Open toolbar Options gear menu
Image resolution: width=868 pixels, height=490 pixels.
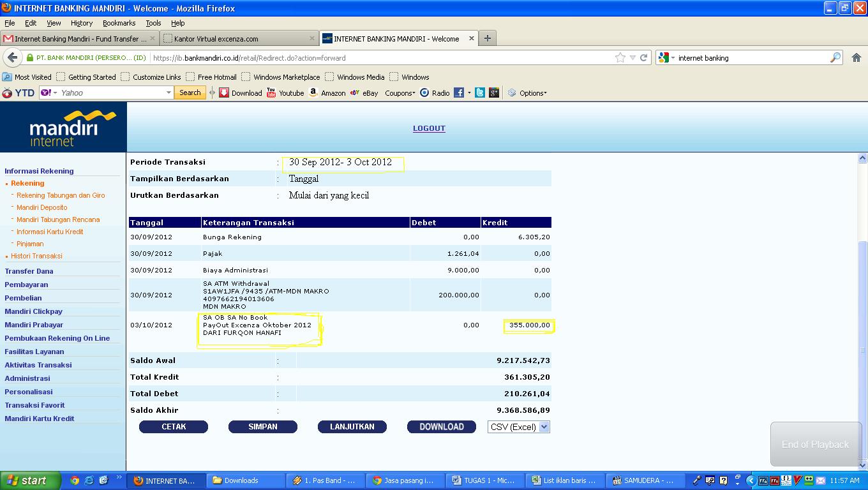[527, 93]
